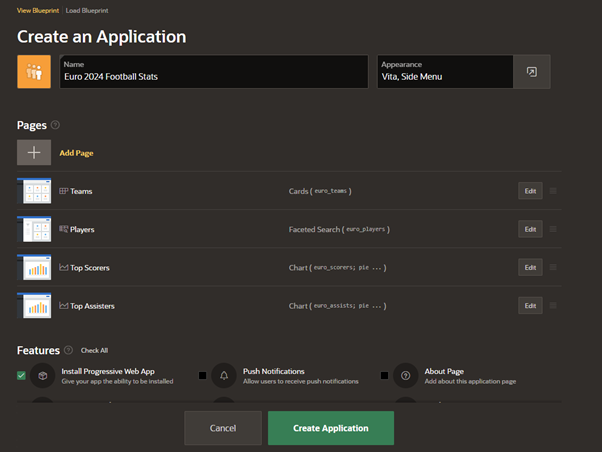The image size is (602, 452).
Task: Click the drag handle on Top Assisters row
Action: point(553,305)
